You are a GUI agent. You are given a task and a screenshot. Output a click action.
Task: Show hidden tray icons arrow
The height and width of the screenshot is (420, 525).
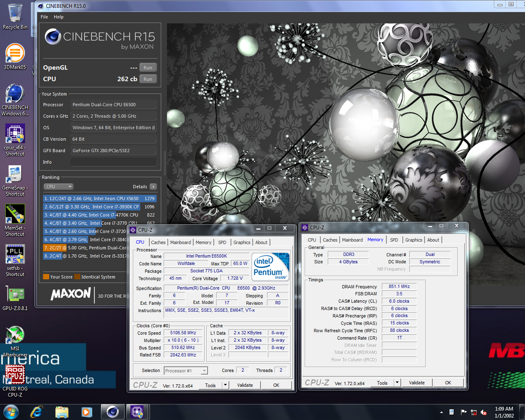[441, 412]
